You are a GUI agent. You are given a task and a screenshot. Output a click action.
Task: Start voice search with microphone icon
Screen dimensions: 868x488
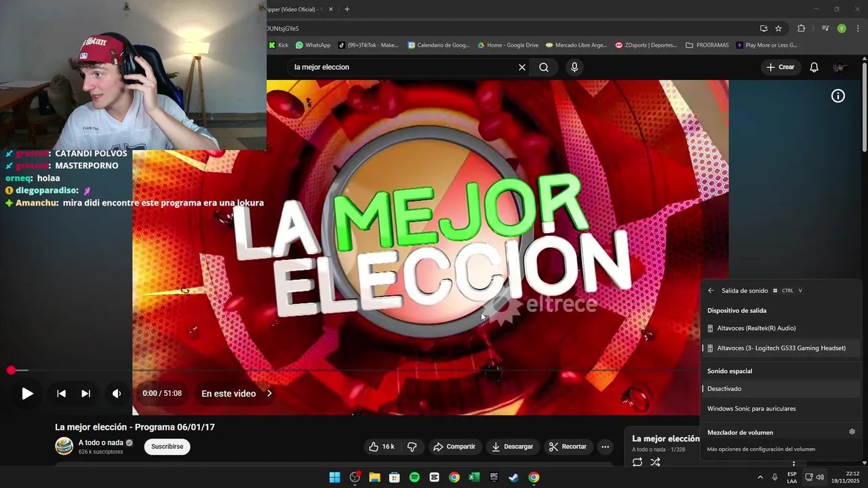[x=574, y=67]
